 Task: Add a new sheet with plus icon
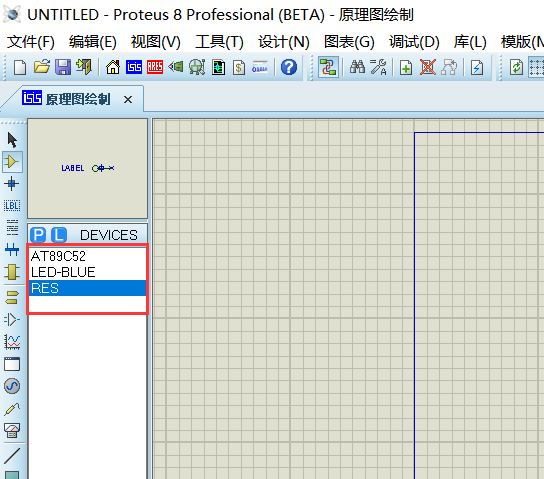(x=406, y=67)
